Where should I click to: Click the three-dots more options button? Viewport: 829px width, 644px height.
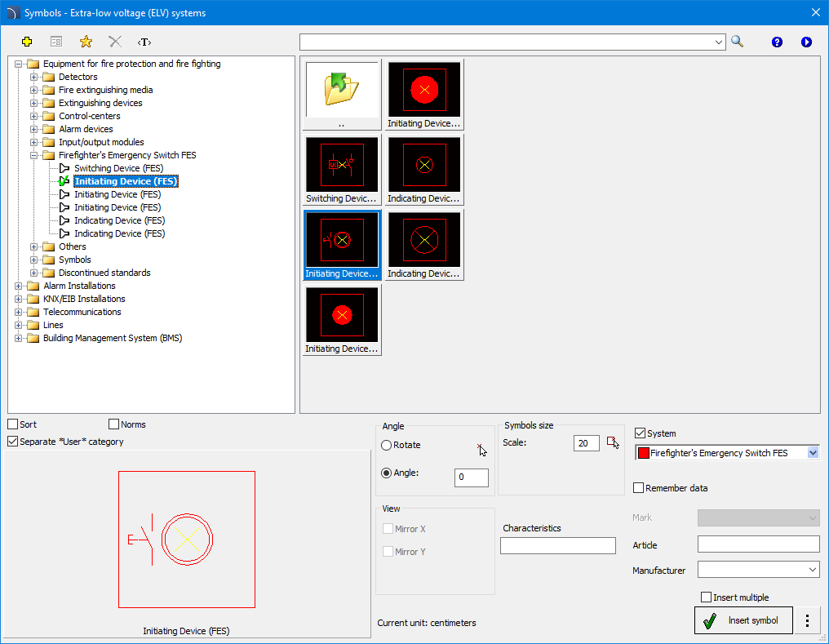click(807, 620)
